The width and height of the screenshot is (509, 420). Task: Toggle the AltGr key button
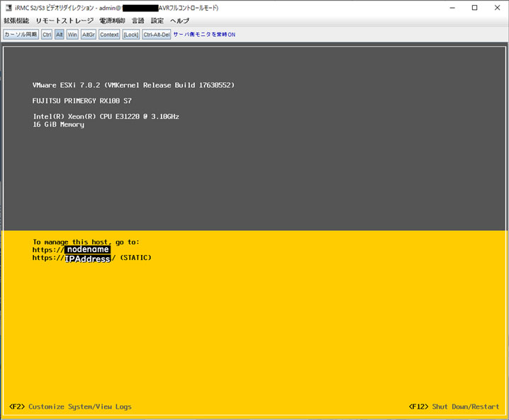pyautogui.click(x=89, y=35)
